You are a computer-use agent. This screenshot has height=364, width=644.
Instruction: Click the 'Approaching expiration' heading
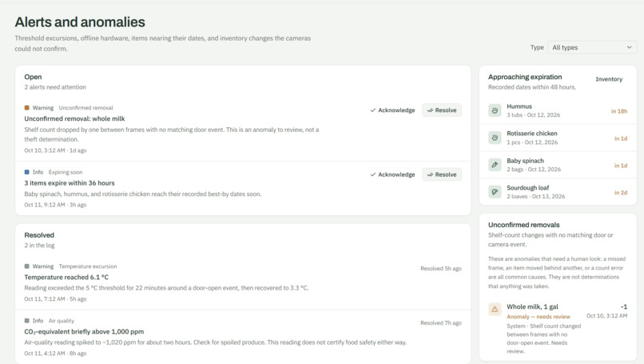click(525, 77)
